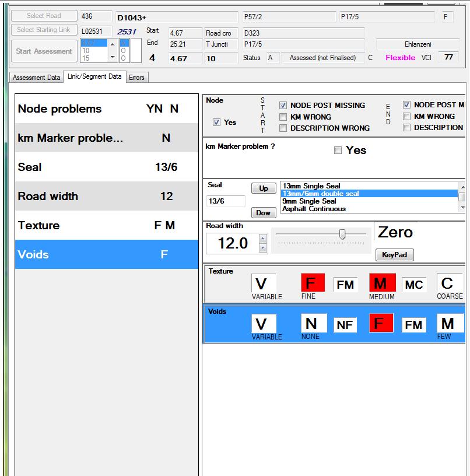The image size is (470, 476).
Task: Open the KeyPad button
Action: (395, 255)
